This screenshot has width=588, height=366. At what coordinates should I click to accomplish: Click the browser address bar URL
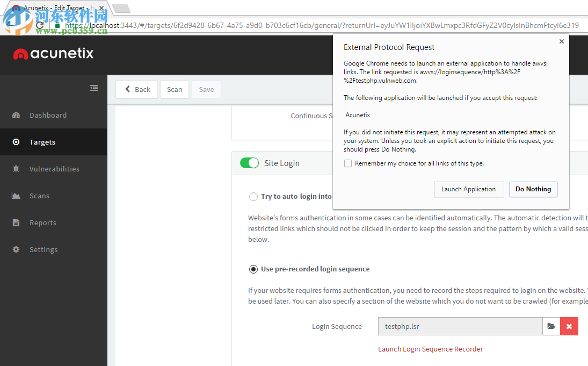tap(322, 25)
